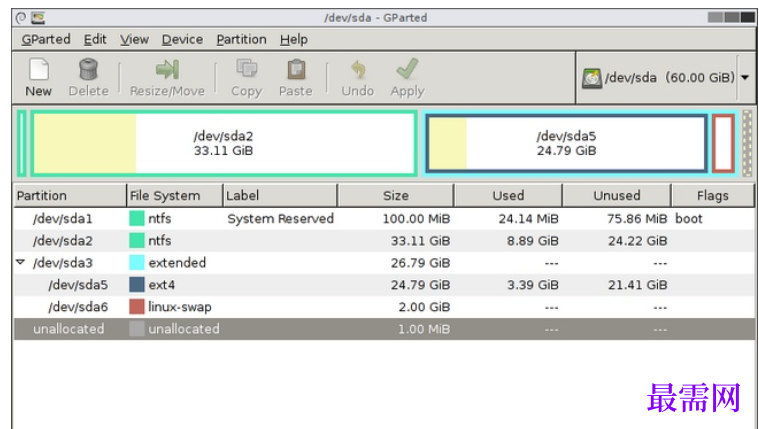Select the /dev/sda (60.00 GiB) device combo box
Viewport: 759px width, 429px height.
tap(665, 77)
